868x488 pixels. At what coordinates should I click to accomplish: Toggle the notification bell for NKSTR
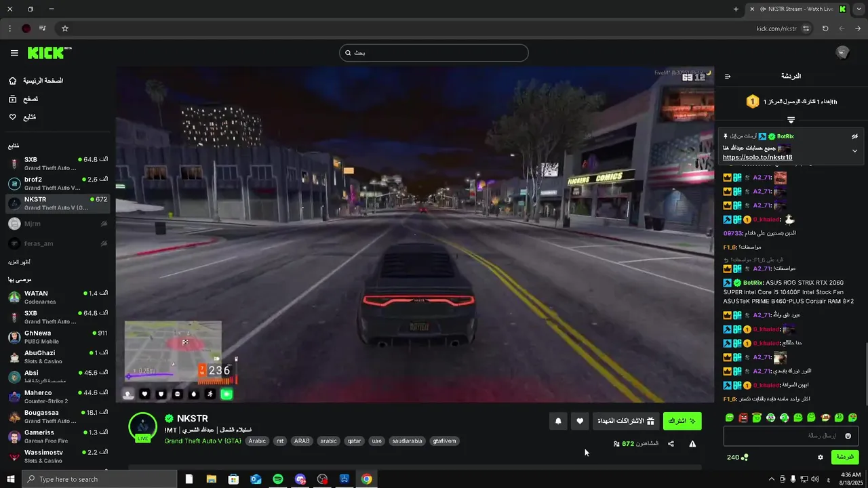[x=558, y=421]
